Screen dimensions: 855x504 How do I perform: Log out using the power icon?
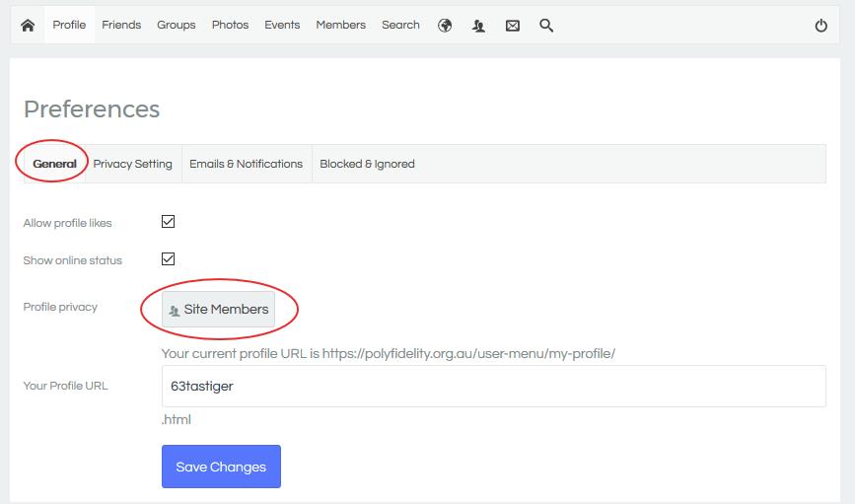821,26
